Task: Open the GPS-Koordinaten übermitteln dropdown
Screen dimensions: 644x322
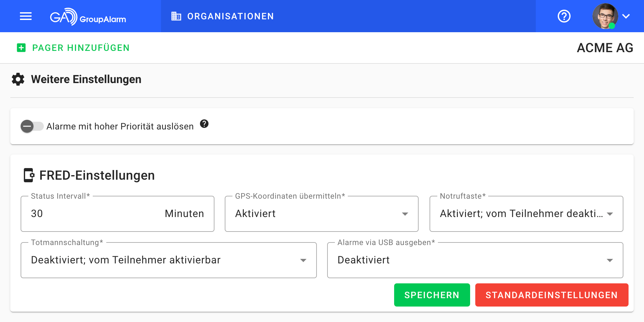Action: [x=321, y=214]
